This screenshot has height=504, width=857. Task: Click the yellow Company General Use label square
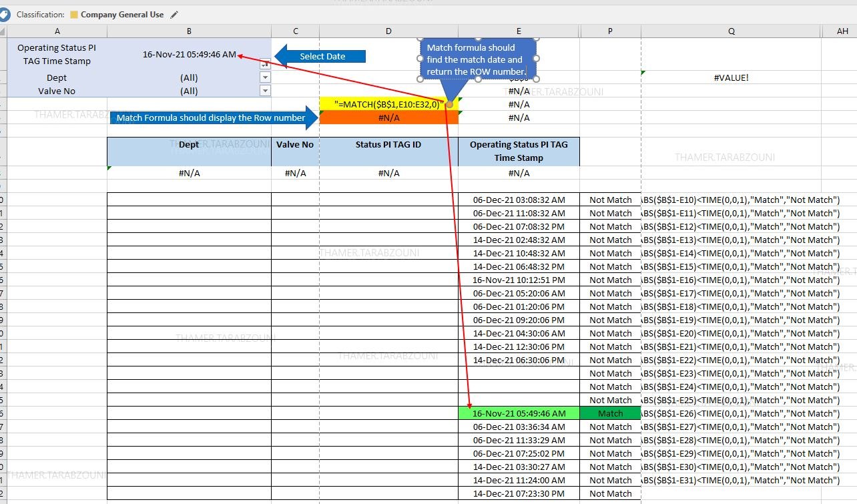tap(74, 15)
